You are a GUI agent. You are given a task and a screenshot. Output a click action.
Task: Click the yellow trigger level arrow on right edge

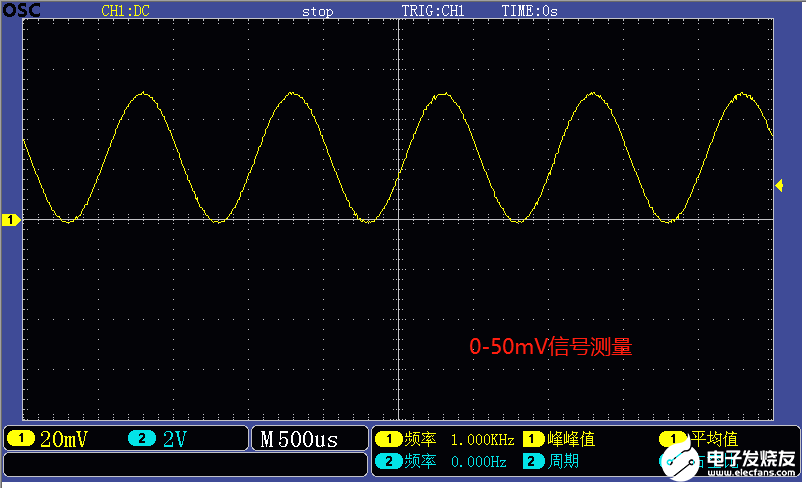(779, 186)
